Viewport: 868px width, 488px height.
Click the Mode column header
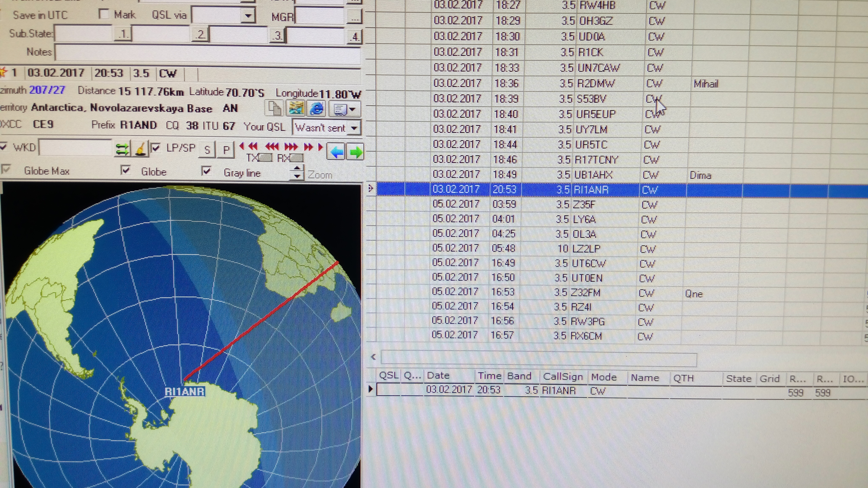604,377
